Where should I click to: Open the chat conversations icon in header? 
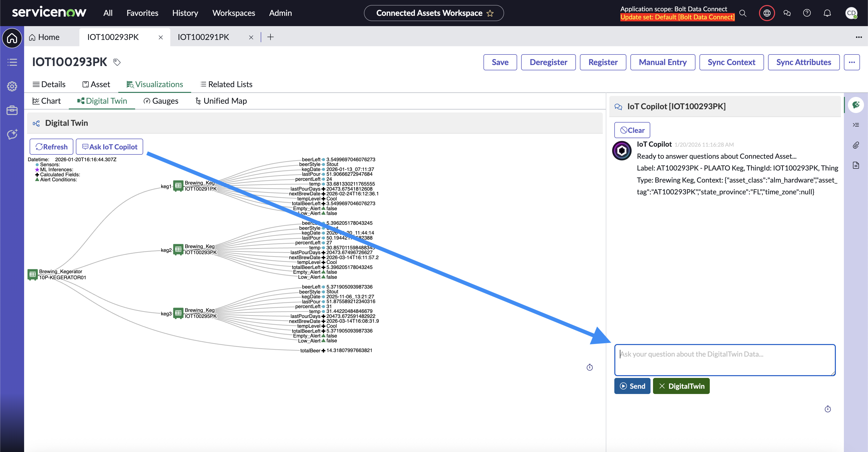pos(787,13)
